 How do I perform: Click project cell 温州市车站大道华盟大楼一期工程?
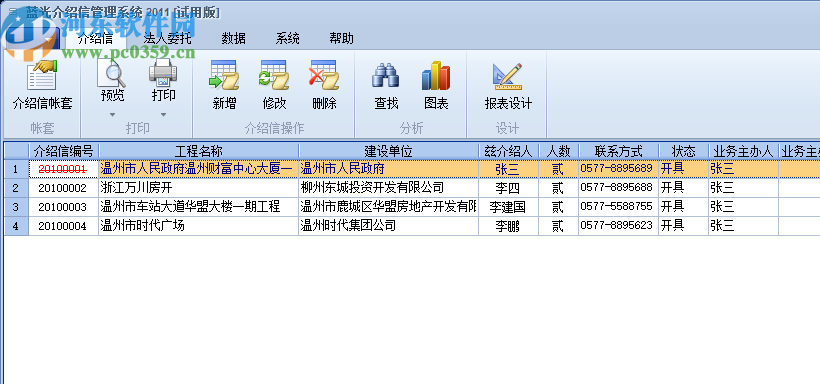(x=199, y=207)
